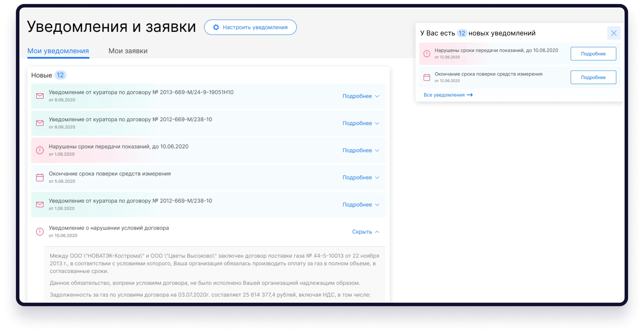The image size is (644, 334).
Task: Click date от 10.06.2020 under contract violation notice
Action: [x=63, y=235]
